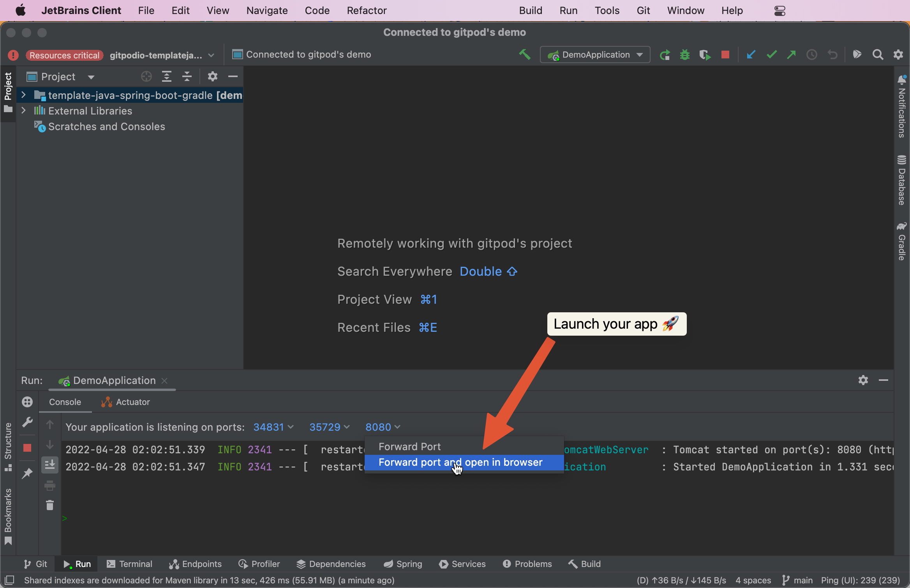Open DemoApplication run configuration dropdown

pyautogui.click(x=595, y=55)
